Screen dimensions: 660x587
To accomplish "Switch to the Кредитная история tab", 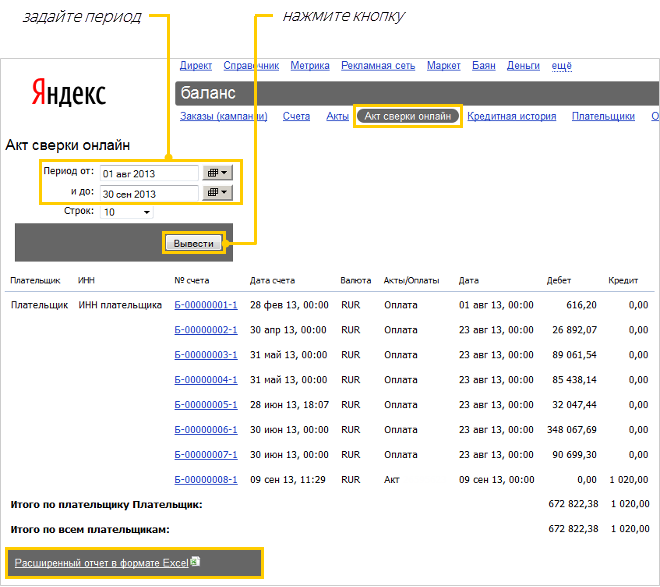I will [x=511, y=116].
